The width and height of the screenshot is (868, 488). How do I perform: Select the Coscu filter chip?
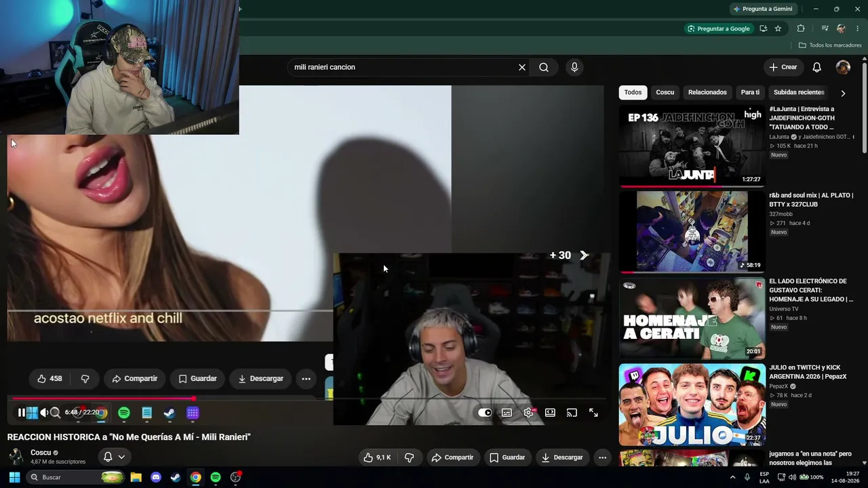665,92
